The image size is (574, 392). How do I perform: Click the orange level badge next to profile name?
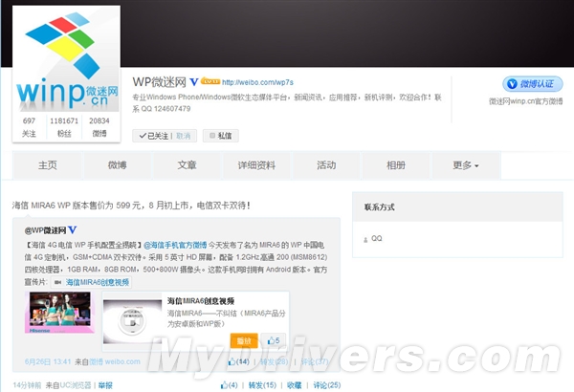(x=210, y=81)
